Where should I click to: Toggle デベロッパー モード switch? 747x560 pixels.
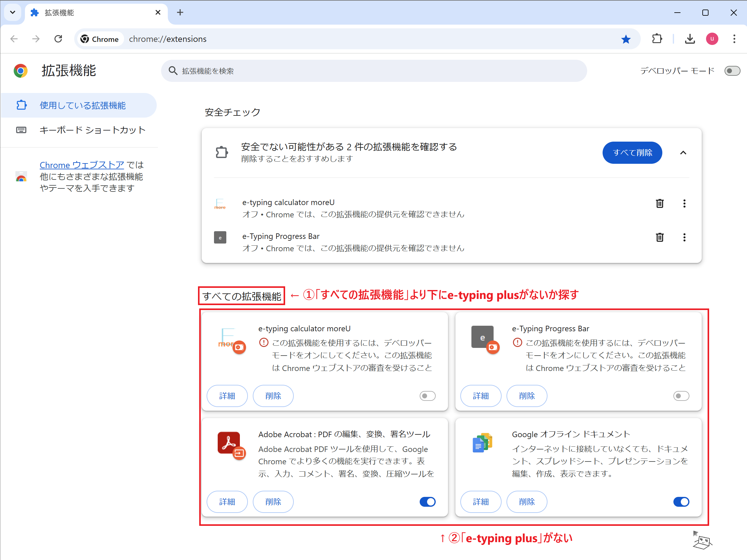[732, 71]
